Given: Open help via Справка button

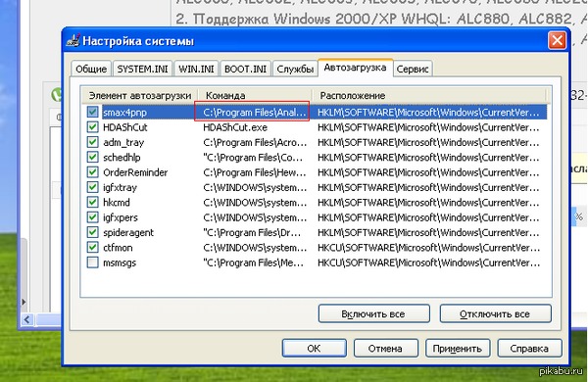Looking at the screenshot, I should point(529,348).
